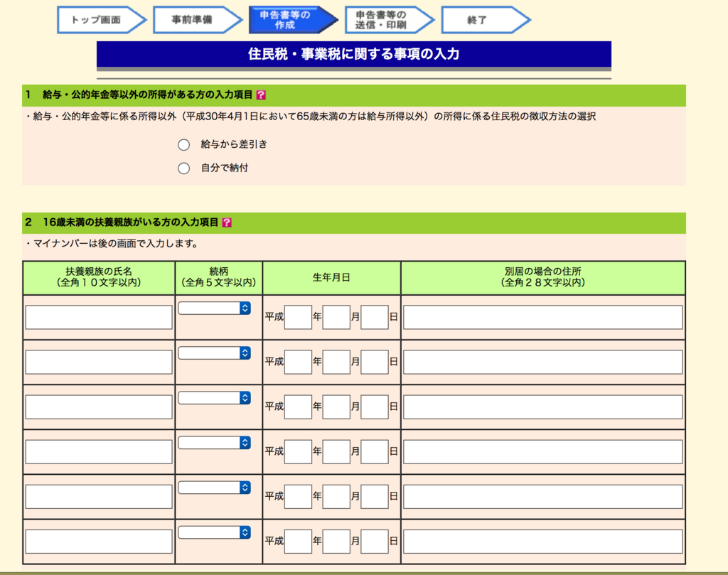
Task: Click birth month field in fifth row
Action: [336, 497]
